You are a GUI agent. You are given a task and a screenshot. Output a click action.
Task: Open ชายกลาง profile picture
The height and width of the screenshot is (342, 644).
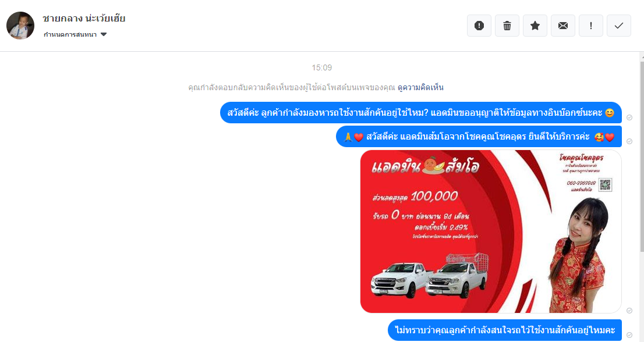click(20, 26)
